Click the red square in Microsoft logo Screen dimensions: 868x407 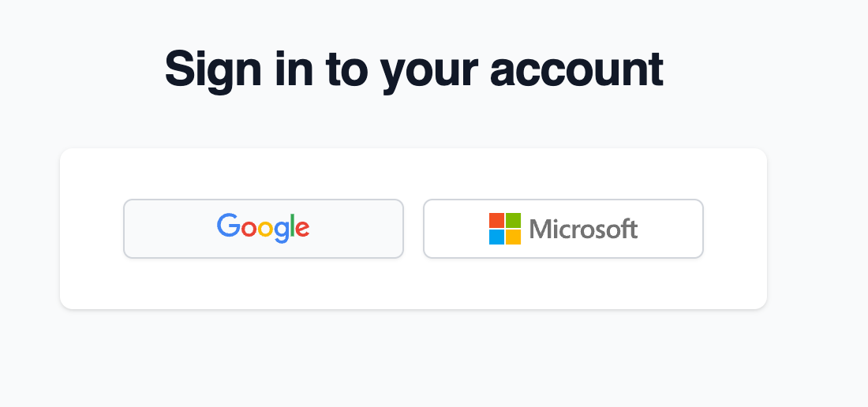point(496,220)
